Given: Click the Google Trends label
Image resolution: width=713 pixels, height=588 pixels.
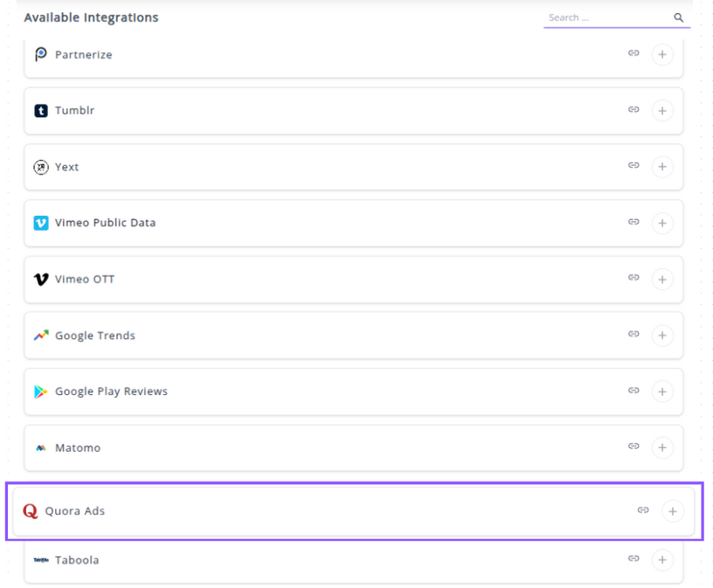Looking at the screenshot, I should [x=95, y=336].
